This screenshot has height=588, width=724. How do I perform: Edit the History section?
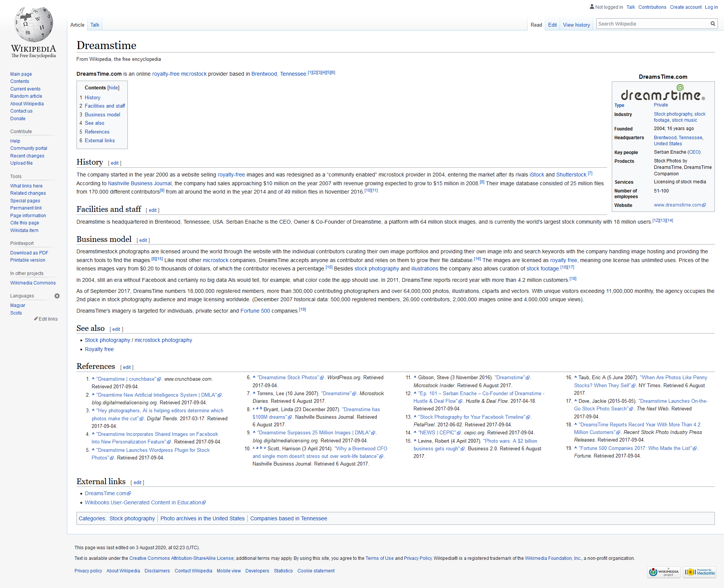[115, 163]
